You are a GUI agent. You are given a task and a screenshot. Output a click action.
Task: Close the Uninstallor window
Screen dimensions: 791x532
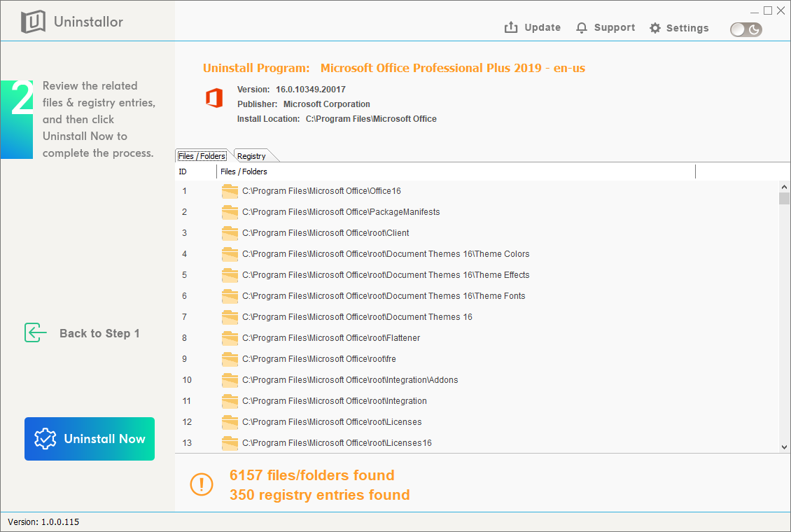[x=781, y=10]
